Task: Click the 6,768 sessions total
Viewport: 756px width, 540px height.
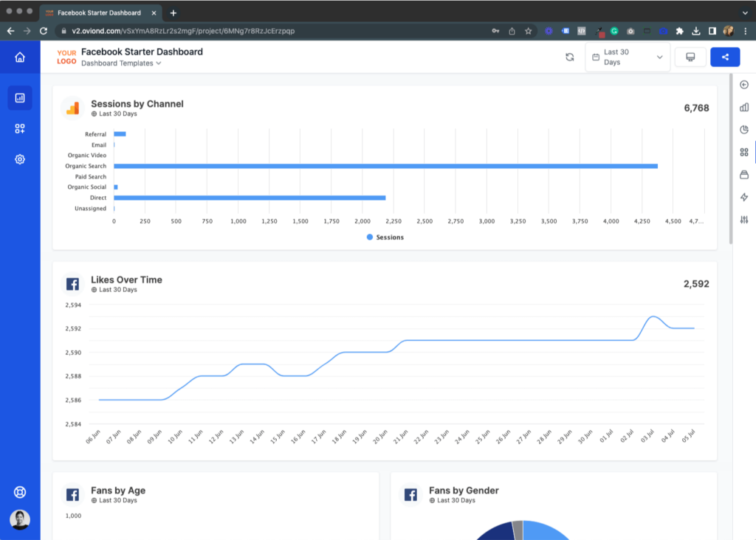Action: (x=696, y=108)
